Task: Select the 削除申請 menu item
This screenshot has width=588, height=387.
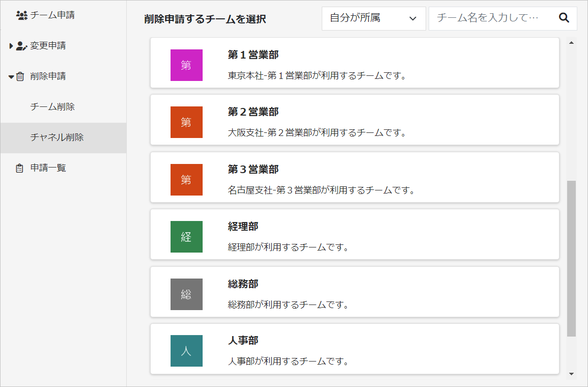Action: coord(48,76)
